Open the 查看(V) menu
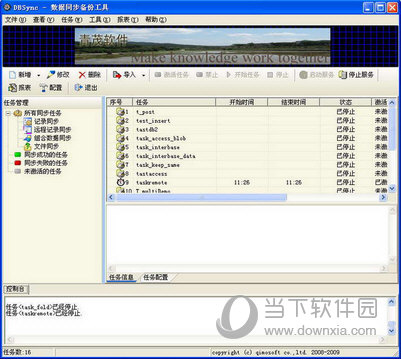 pyautogui.click(x=43, y=20)
